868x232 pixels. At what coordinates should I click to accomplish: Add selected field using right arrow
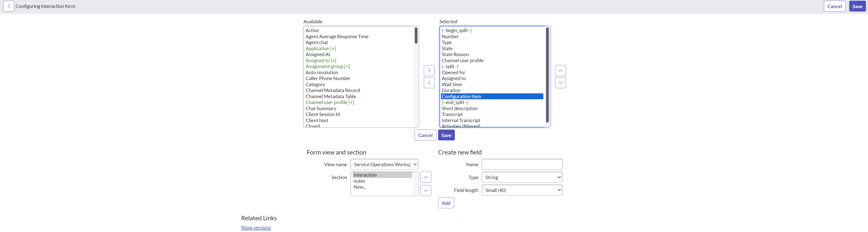[x=429, y=71]
